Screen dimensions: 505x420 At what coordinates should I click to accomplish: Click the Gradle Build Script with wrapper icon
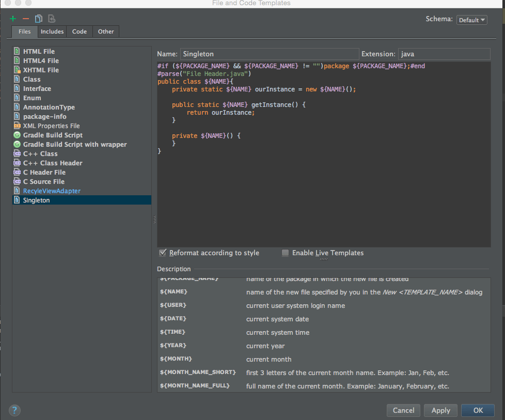click(17, 145)
